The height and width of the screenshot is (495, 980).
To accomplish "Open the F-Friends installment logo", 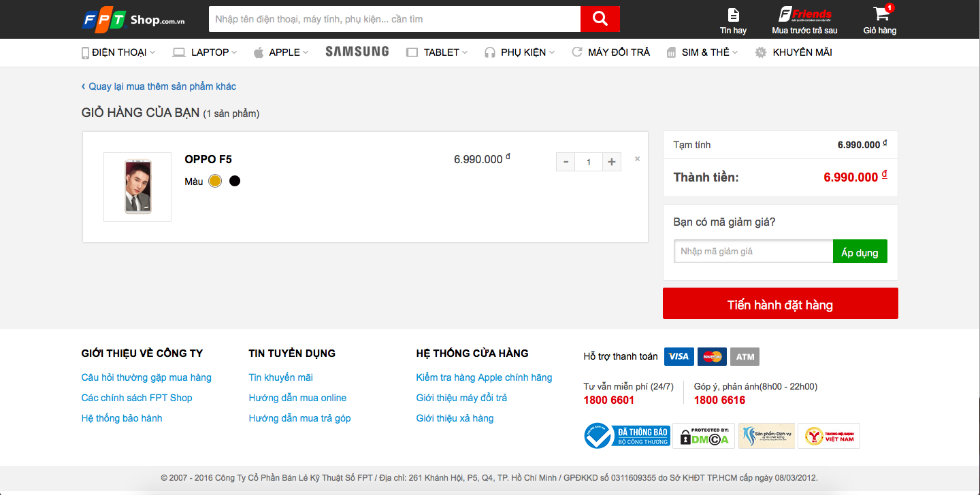I will tap(805, 14).
